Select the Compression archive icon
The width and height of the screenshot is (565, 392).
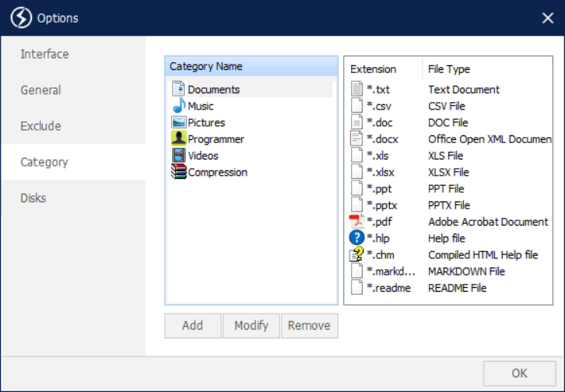(x=179, y=172)
